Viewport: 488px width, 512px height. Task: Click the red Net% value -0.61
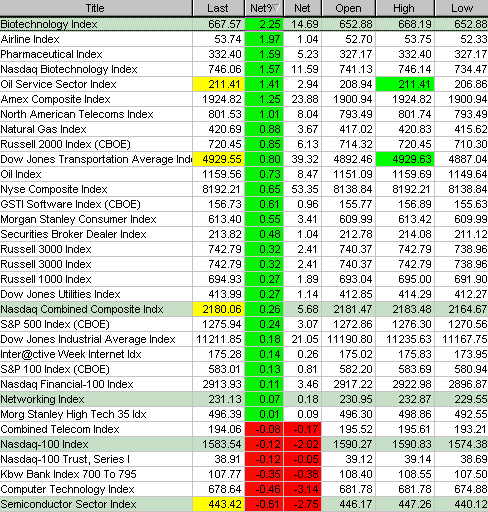pos(264,504)
